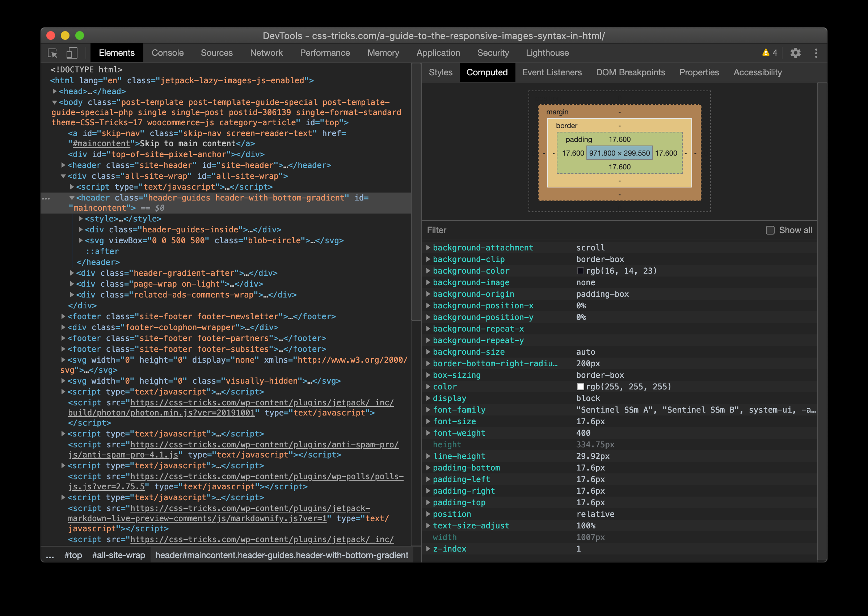Switch to the Styles pane
This screenshot has height=616, width=868.
coord(441,72)
